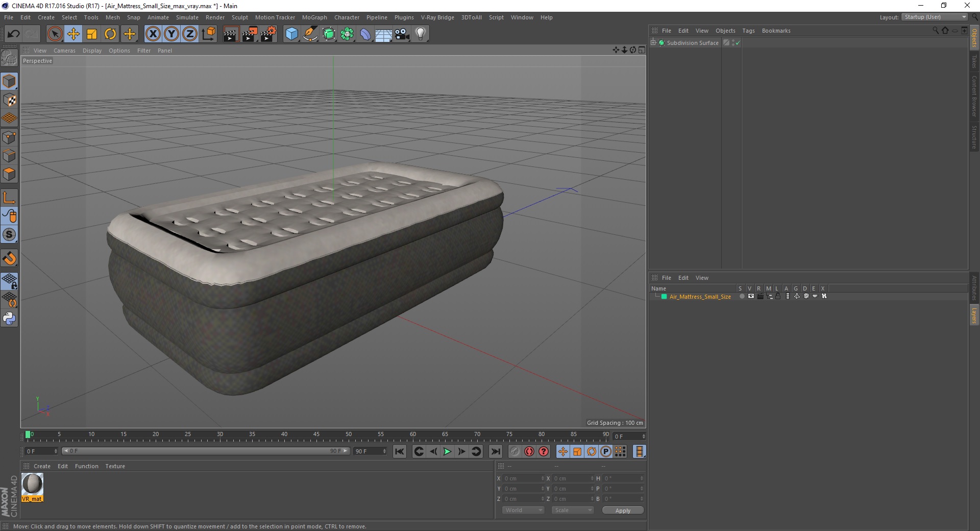Viewport: 980px width, 531px height.
Task: Switch to the Structure side tab
Action: pos(974,136)
